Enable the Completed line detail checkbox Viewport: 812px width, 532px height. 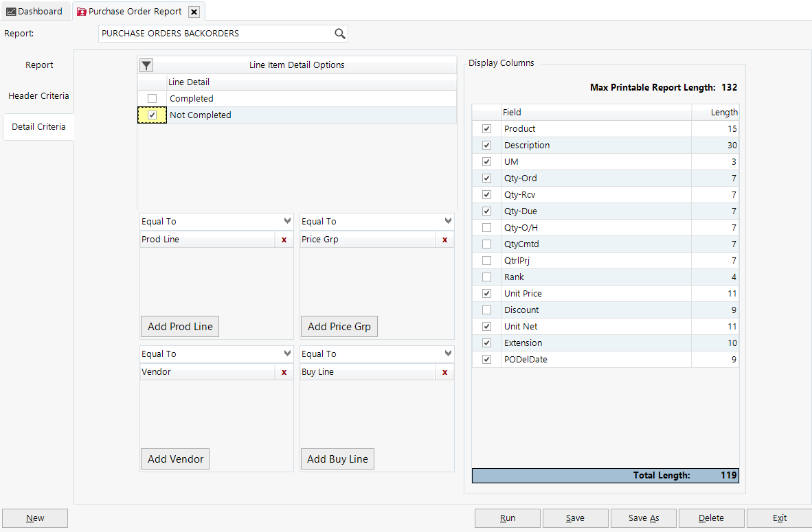click(x=152, y=99)
